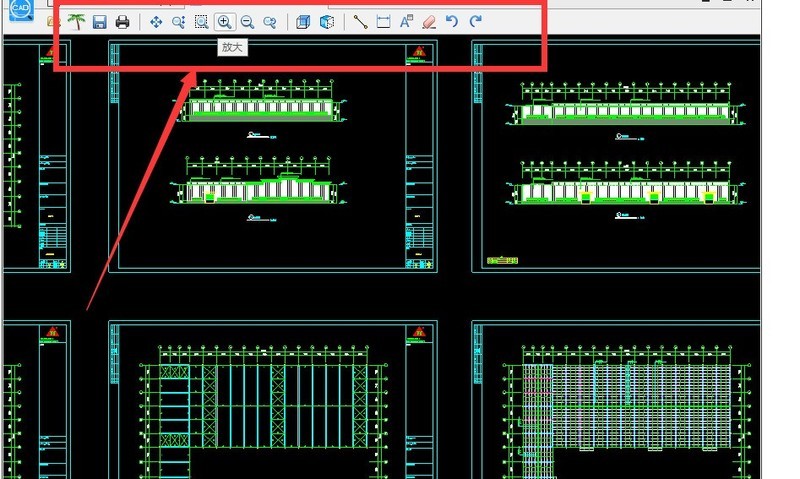Select the Pan move tool
The image size is (800, 479).
click(x=155, y=22)
